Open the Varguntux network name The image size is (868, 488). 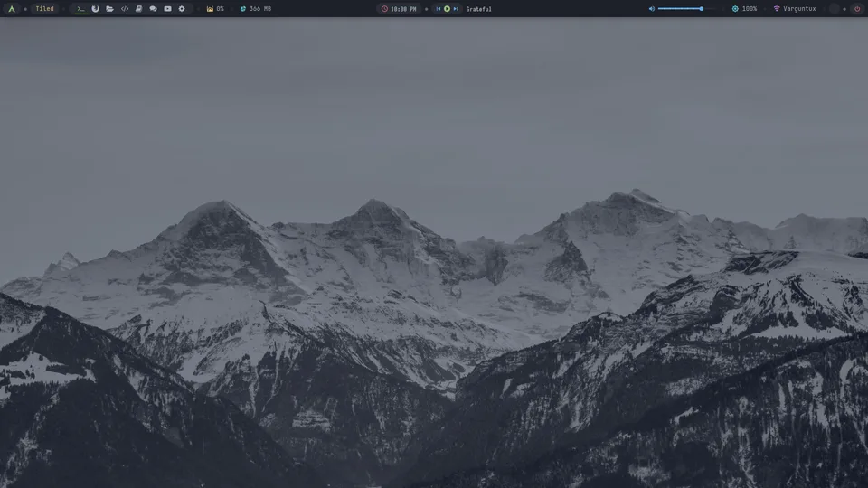pos(799,9)
